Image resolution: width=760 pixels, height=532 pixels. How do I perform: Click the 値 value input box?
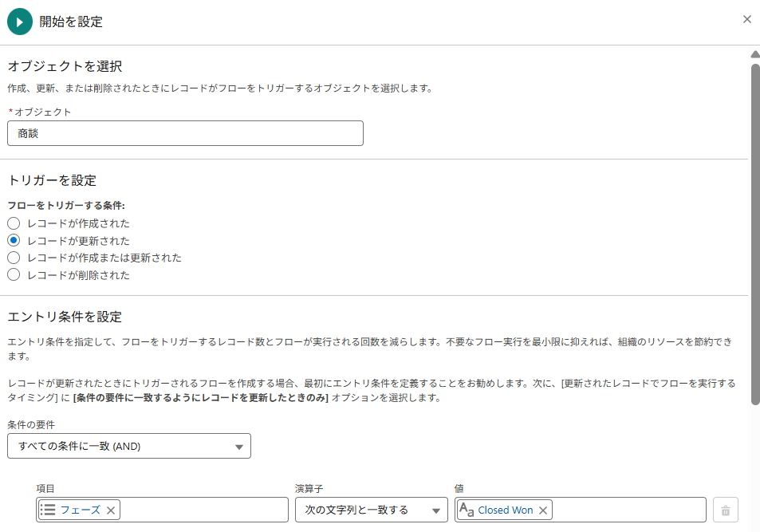pos(581,510)
